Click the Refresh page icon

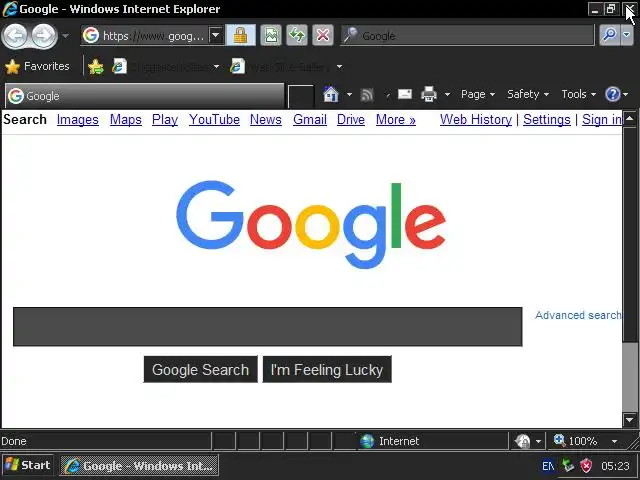tap(297, 36)
